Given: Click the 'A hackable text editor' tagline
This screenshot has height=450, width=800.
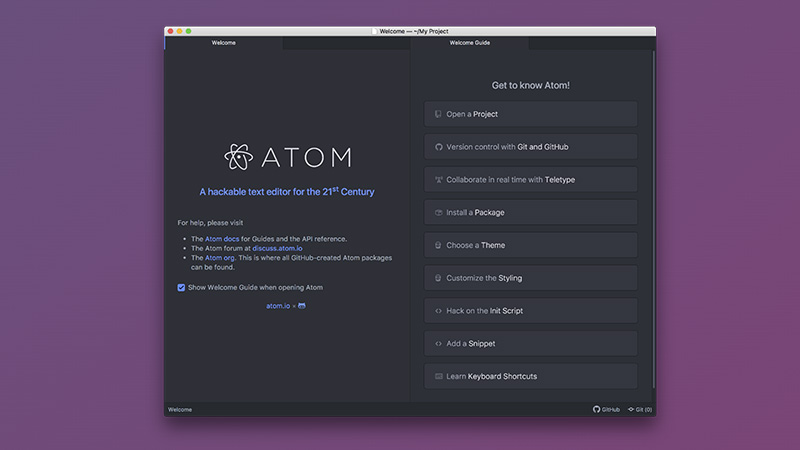Looking at the screenshot, I should pyautogui.click(x=287, y=192).
